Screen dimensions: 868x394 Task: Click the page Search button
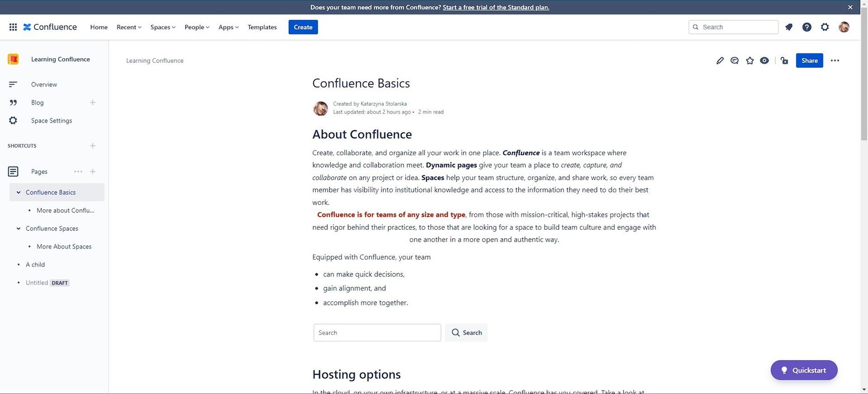click(x=466, y=332)
